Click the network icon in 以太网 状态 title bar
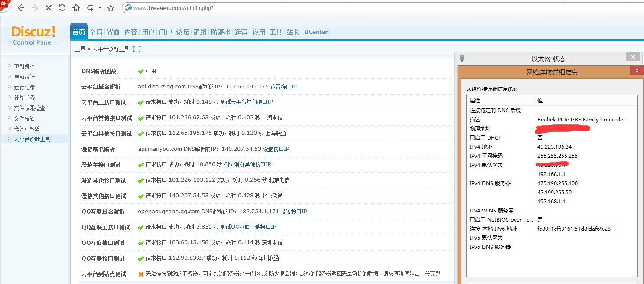Viewport: 644px width, 284px height. point(462,59)
